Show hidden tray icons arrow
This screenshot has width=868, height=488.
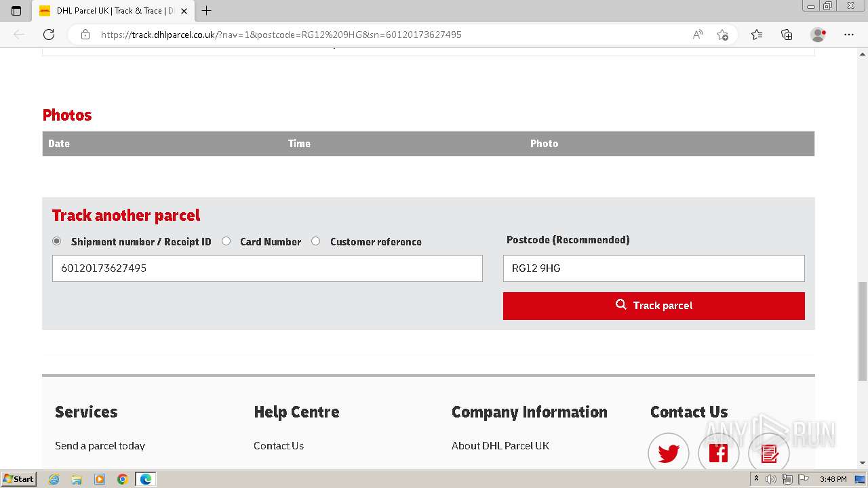(x=756, y=479)
